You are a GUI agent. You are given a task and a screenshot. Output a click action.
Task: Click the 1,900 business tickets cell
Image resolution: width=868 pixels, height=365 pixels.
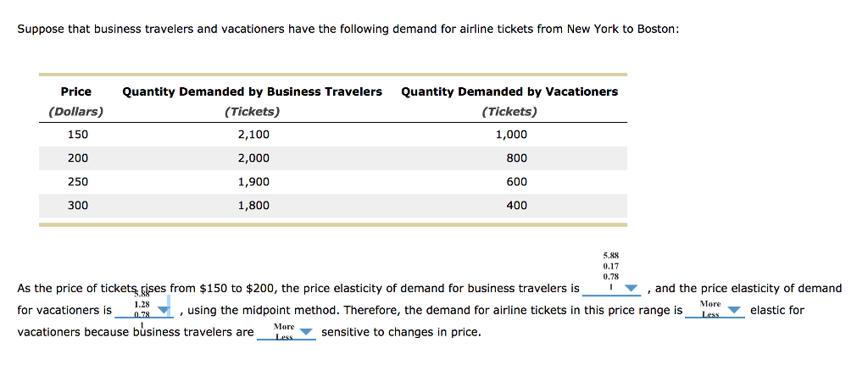253,182
